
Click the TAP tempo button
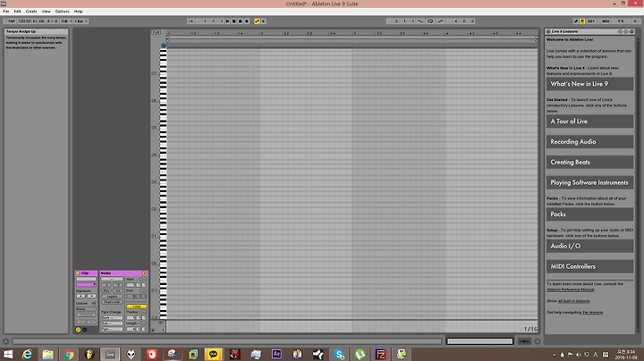11,21
